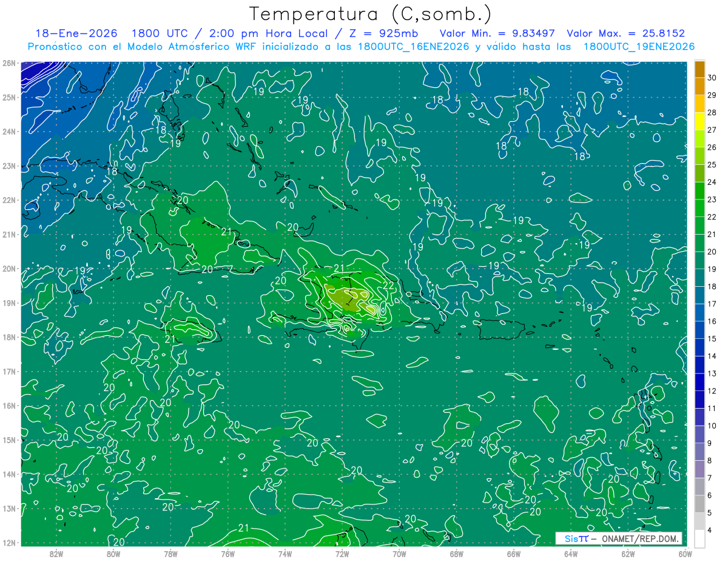This screenshot has width=728, height=562.
Task: Click latitude axis label "12N"
Action: coord(9,543)
